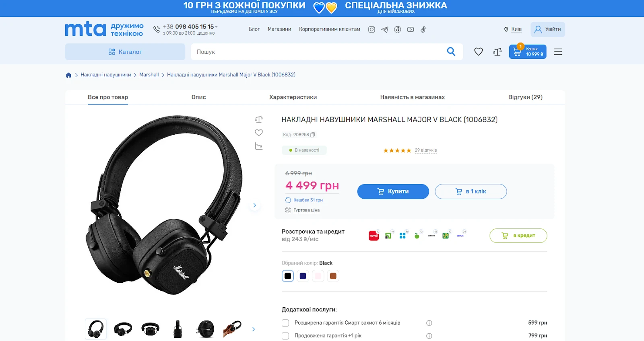
Task: Open the Instagram social icon
Action: click(372, 29)
